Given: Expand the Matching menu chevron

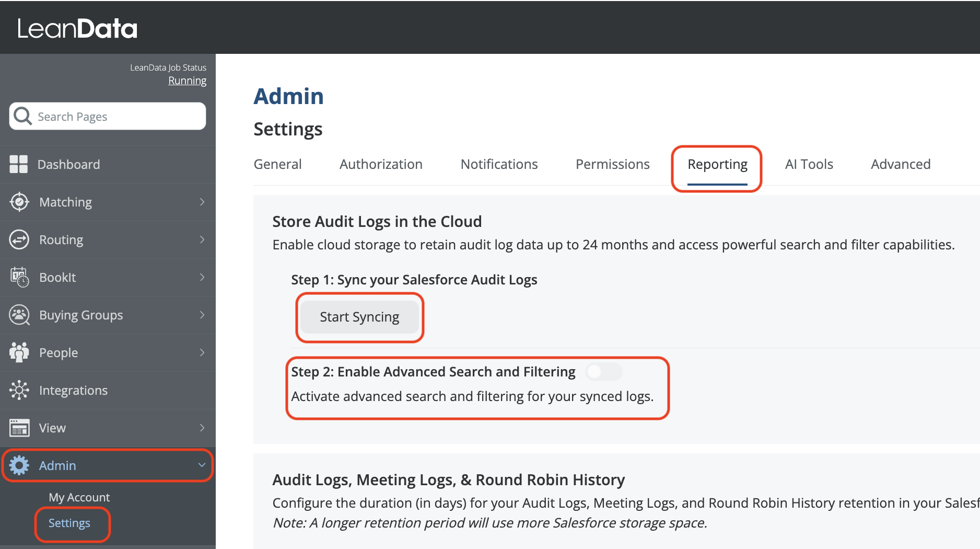Looking at the screenshot, I should (202, 202).
